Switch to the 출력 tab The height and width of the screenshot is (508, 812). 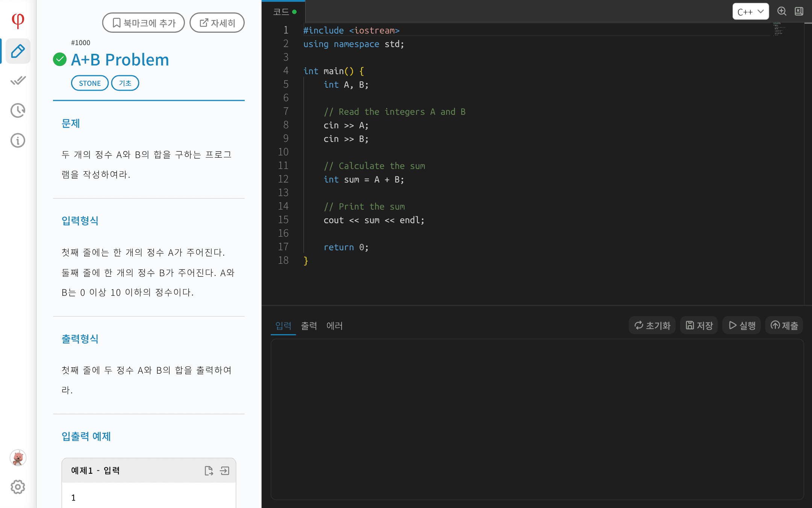pyautogui.click(x=309, y=325)
